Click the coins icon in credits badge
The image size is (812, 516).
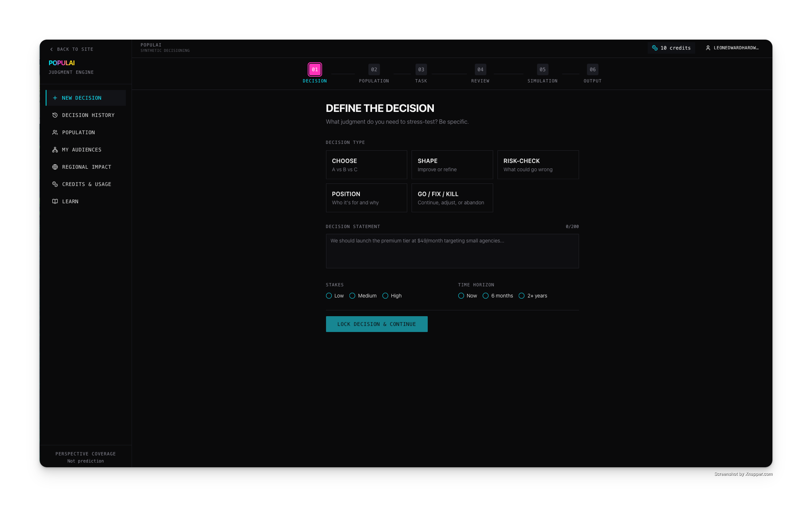pyautogui.click(x=655, y=48)
